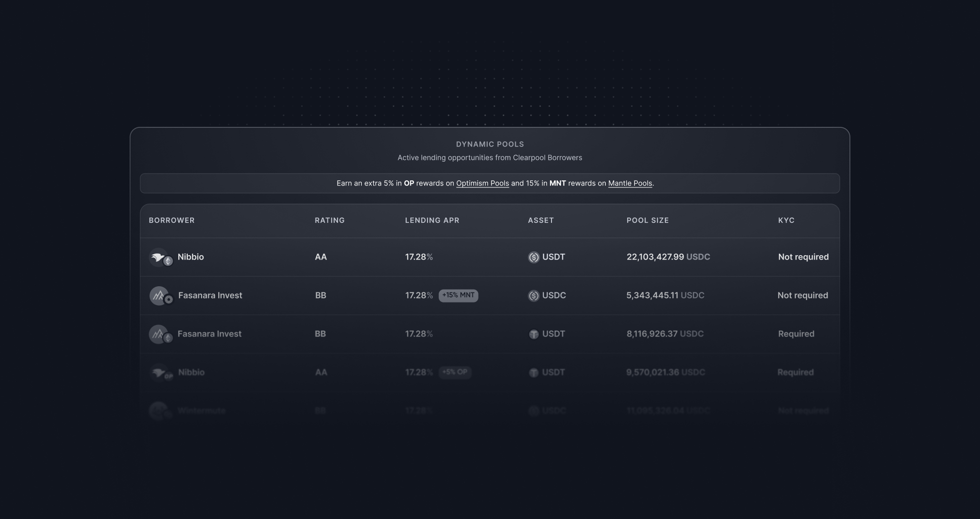The image size is (980, 519).
Task: Click the faded Nibbio logo with OP badge
Action: click(x=161, y=373)
